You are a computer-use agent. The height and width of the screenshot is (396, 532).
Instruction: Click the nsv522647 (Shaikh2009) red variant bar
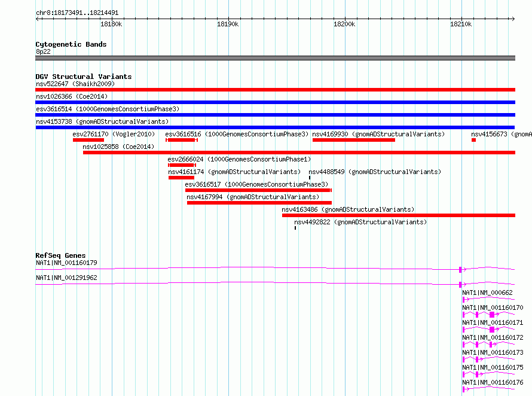point(275,90)
